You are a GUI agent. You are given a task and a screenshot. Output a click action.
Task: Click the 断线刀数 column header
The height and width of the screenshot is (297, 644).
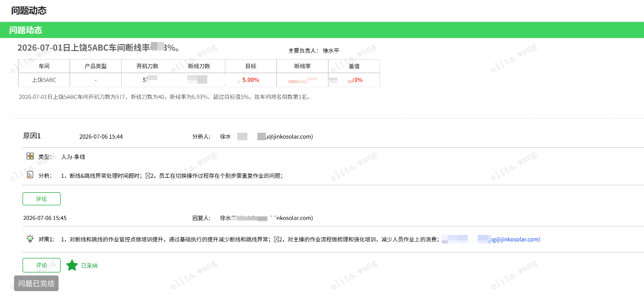[199, 66]
